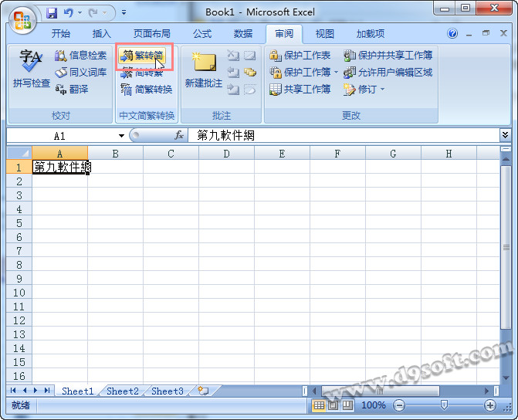The height and width of the screenshot is (420, 518).
Task: Select column B header
Action: tap(115, 154)
